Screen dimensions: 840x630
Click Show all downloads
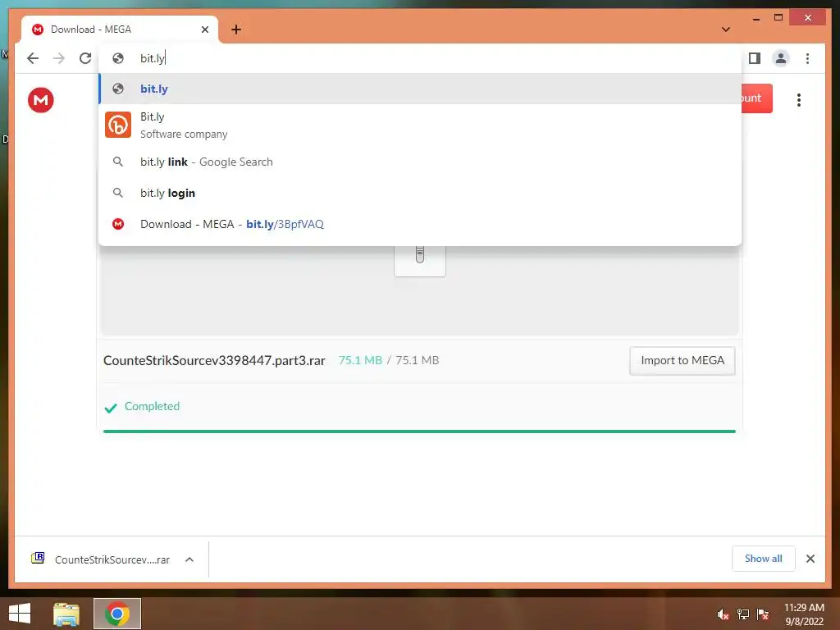click(x=764, y=559)
